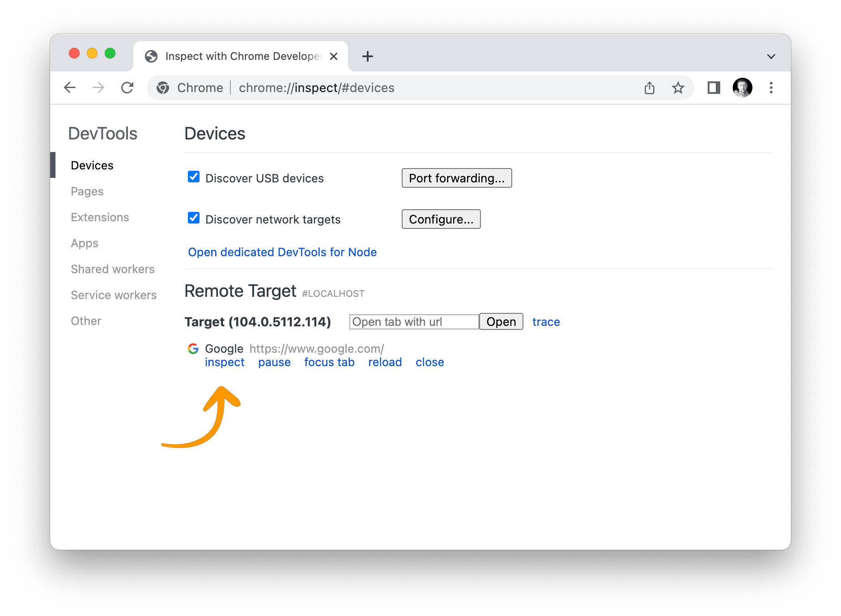
Task: Click the forward navigation arrow
Action: click(x=98, y=88)
